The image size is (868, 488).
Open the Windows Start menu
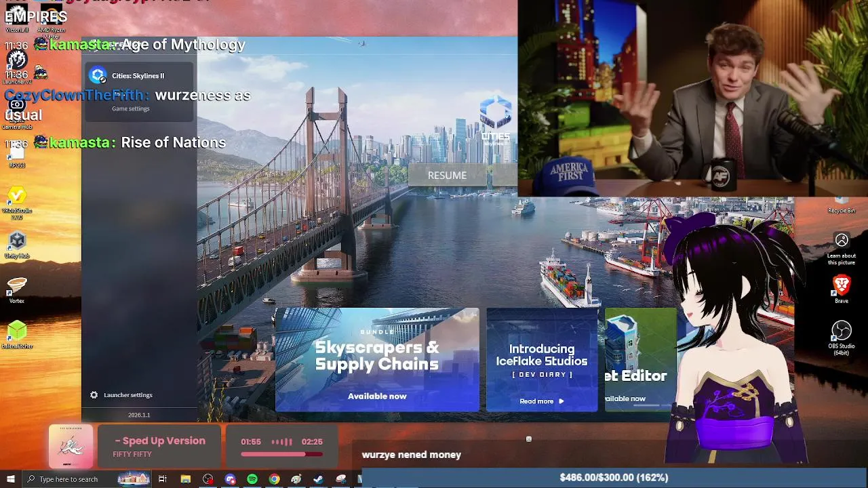point(10,479)
